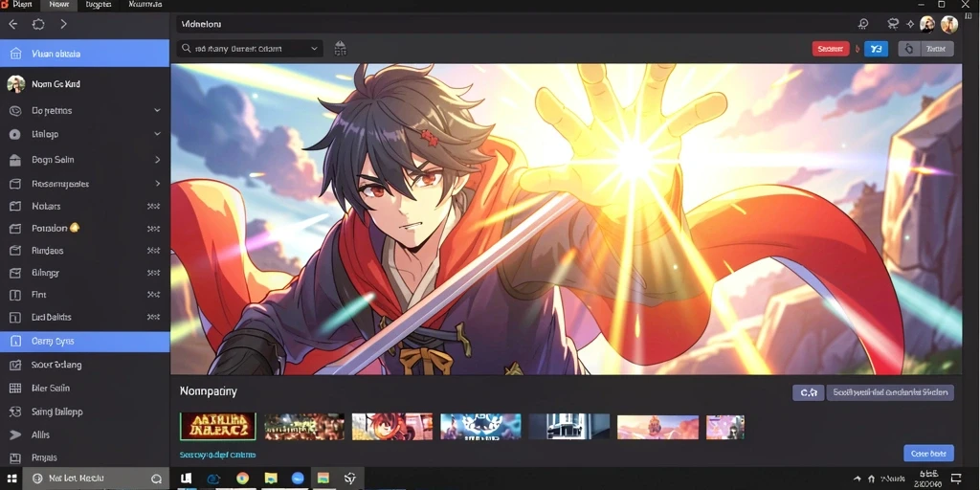Click the red button above the banner image
The image size is (980, 490).
point(831,49)
